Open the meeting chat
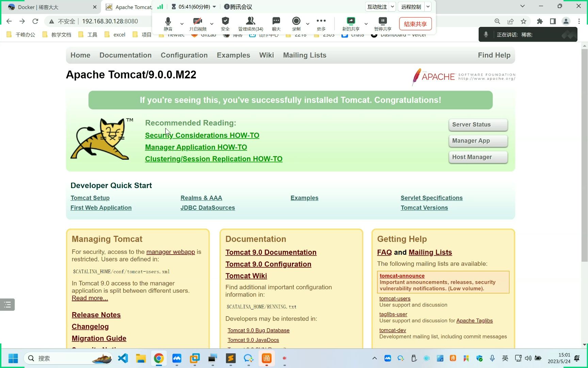 coord(276,24)
